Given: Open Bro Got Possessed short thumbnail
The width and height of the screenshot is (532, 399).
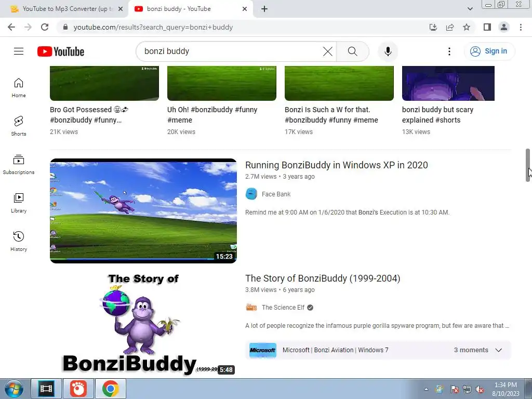Looking at the screenshot, I should click(x=104, y=83).
